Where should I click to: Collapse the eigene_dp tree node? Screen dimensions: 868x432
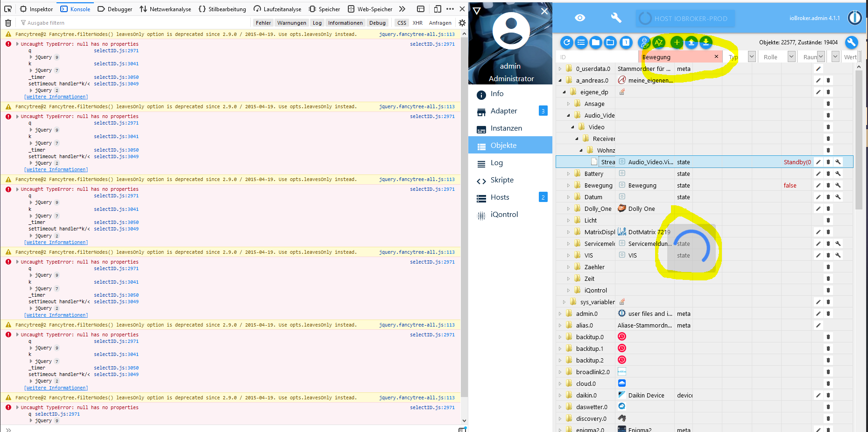click(564, 92)
